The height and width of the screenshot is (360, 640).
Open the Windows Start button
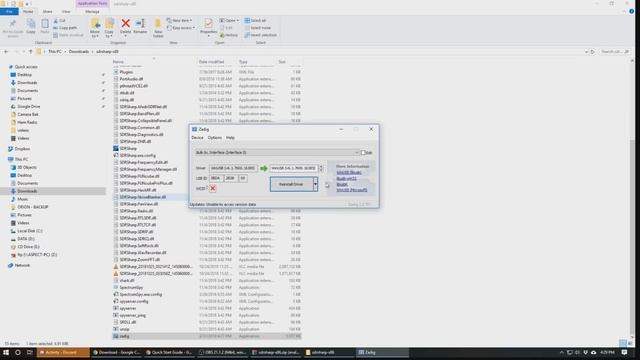[6, 352]
